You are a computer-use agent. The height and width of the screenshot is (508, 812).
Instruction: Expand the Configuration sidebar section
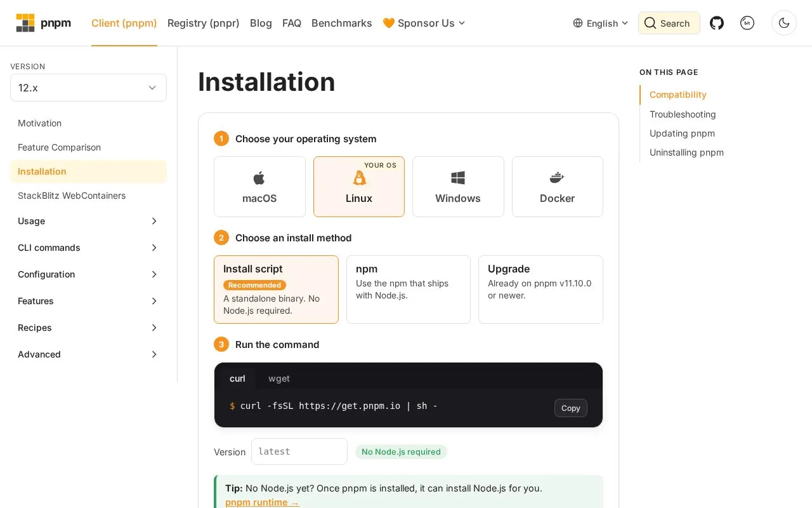coord(88,274)
